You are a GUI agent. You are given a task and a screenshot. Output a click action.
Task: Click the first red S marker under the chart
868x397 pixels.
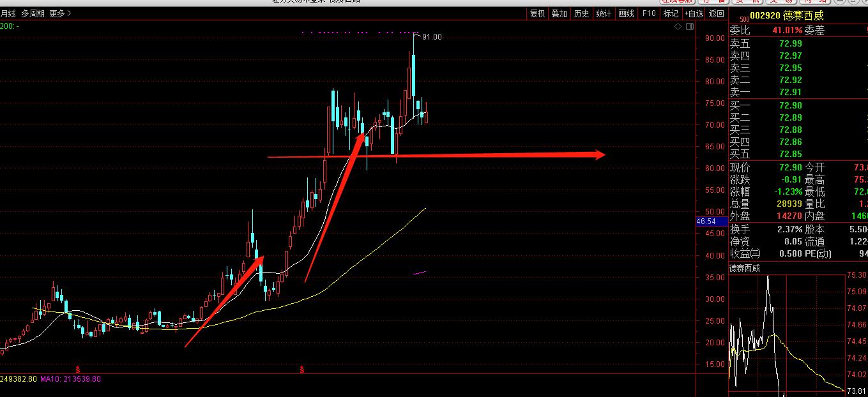78,370
